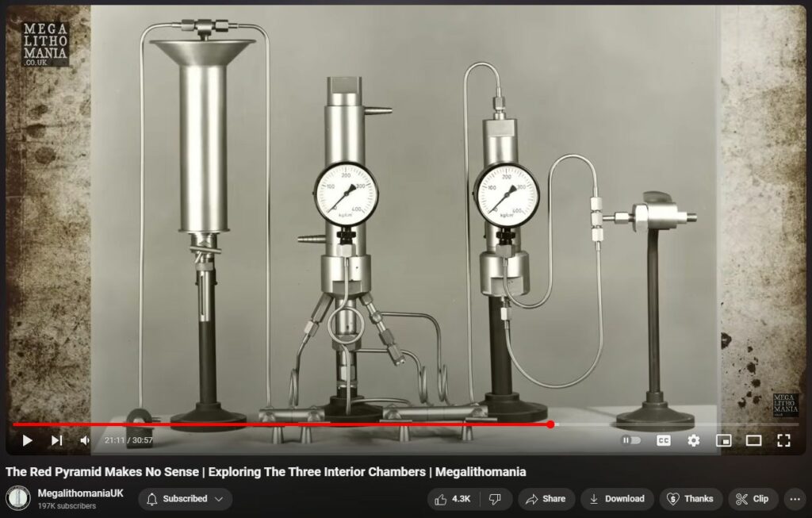The image size is (812, 518).
Task: Open the more actions three-dot menu
Action: tap(794, 499)
